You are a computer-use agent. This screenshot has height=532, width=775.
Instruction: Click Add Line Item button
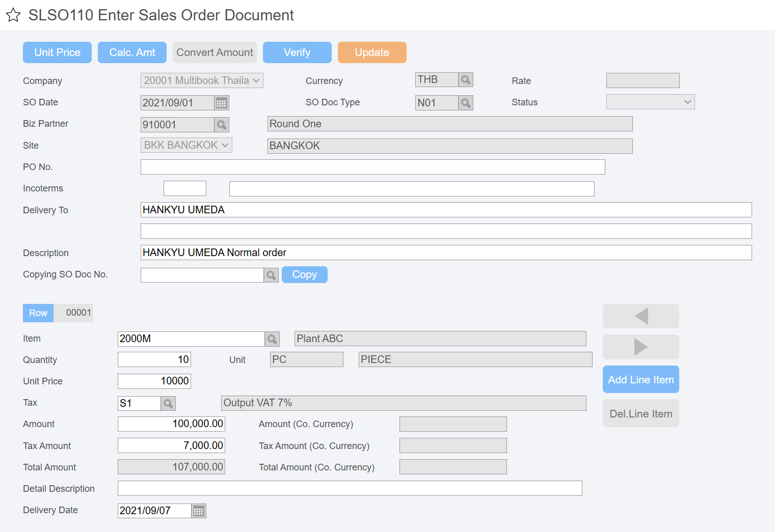pyautogui.click(x=641, y=379)
